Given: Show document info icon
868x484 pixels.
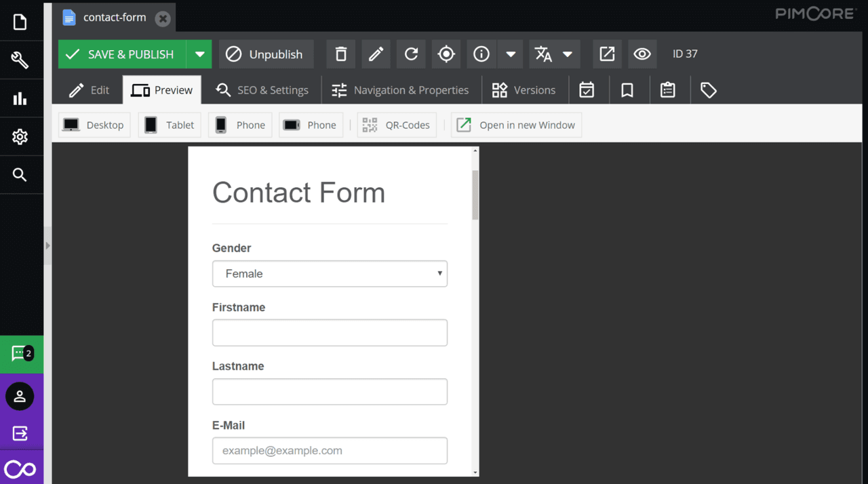Looking at the screenshot, I should [x=481, y=54].
